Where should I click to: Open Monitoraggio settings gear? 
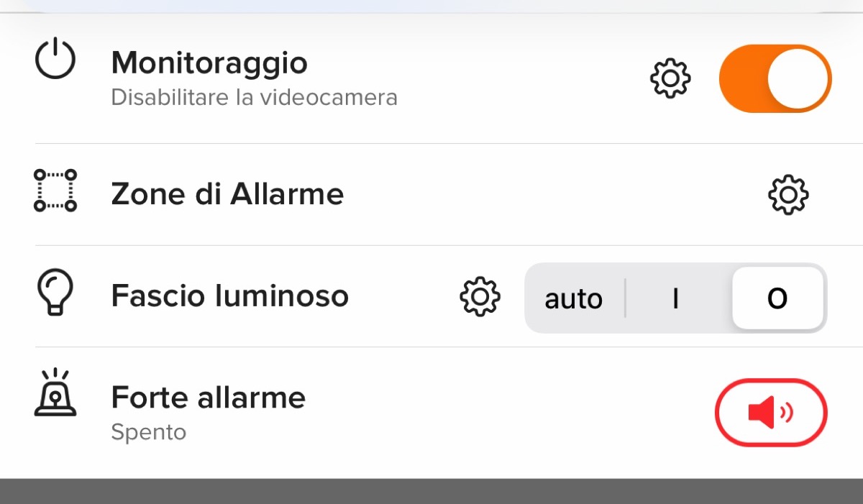tap(670, 78)
